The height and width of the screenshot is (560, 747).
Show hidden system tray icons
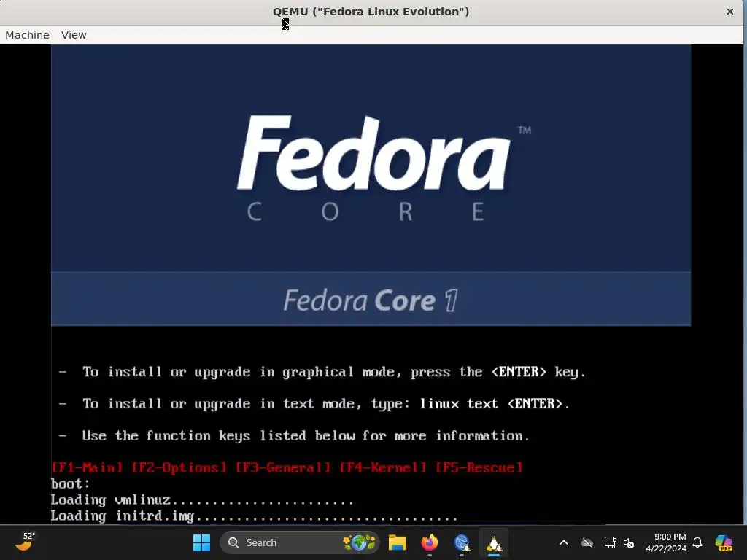(x=564, y=542)
